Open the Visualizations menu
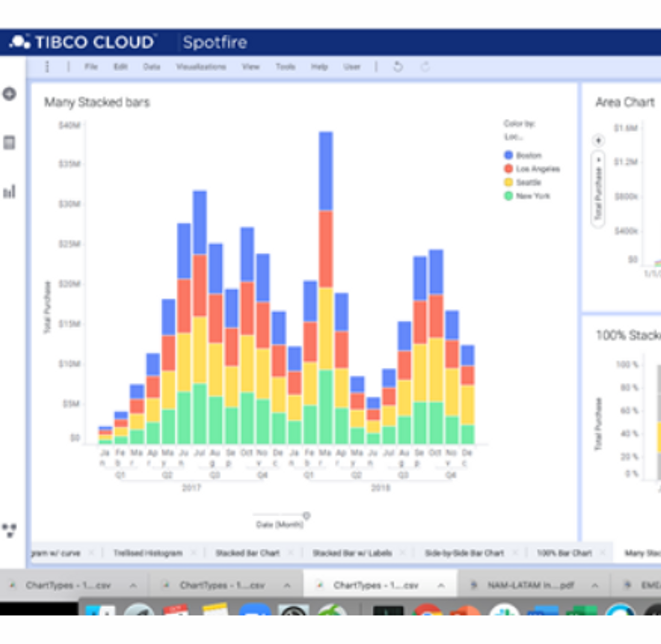The width and height of the screenshot is (661, 644). click(x=201, y=67)
